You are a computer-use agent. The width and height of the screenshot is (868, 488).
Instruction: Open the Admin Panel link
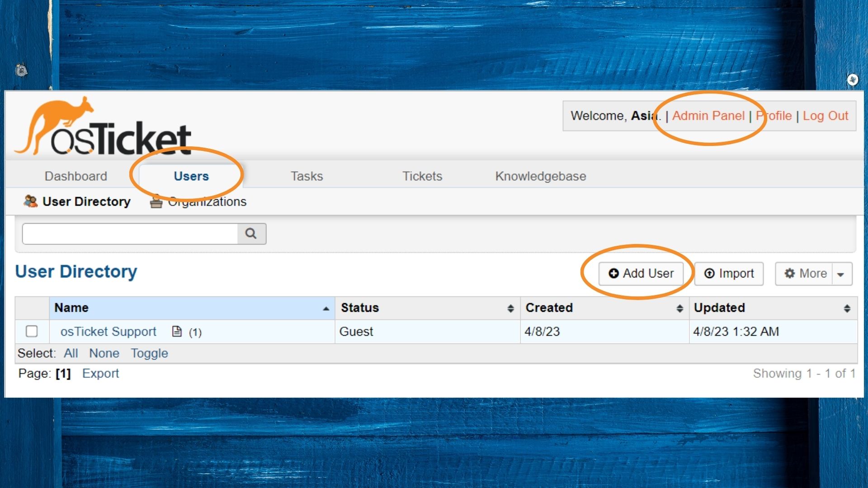(x=708, y=116)
